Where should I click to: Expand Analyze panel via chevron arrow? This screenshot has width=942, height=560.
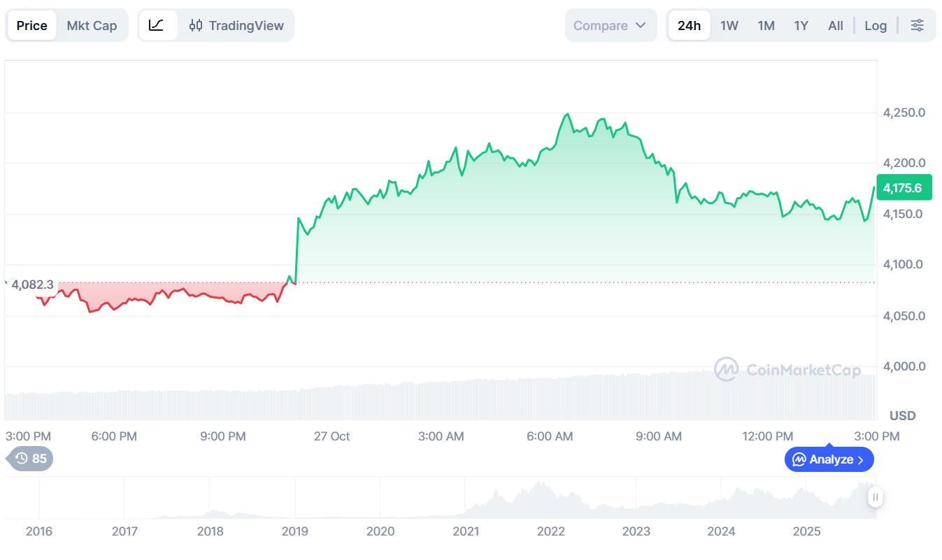(860, 459)
